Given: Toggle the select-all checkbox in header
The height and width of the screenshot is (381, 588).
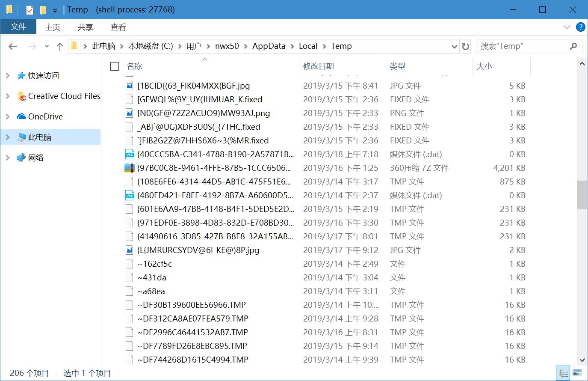Looking at the screenshot, I should 115,66.
